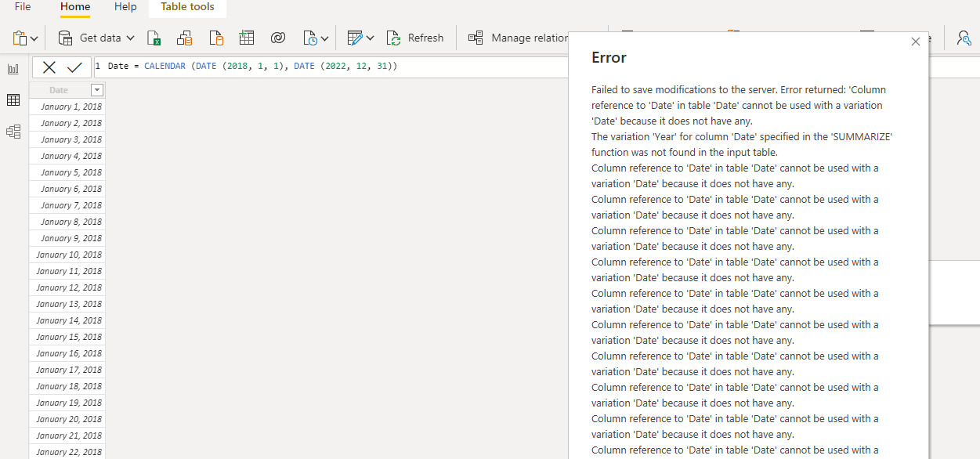Select the January 16, 2018 cell
The image size is (980, 459).
point(67,353)
